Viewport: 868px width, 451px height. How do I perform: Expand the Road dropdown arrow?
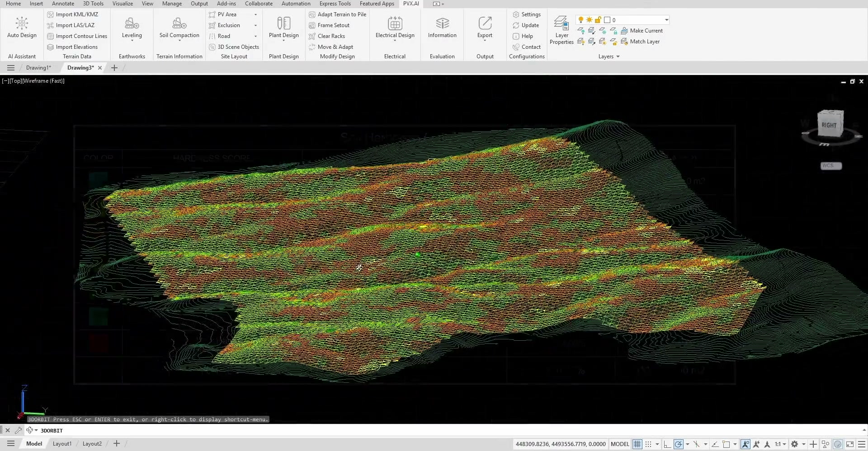click(x=255, y=36)
